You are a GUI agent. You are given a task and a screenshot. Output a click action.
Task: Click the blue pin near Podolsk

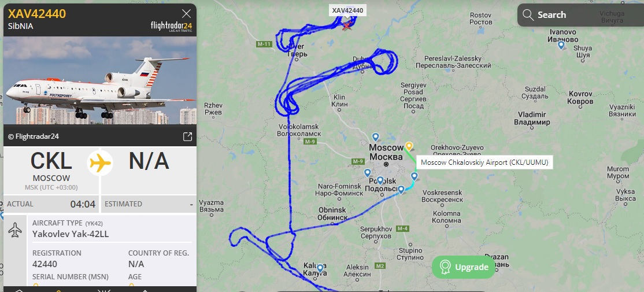click(x=380, y=180)
